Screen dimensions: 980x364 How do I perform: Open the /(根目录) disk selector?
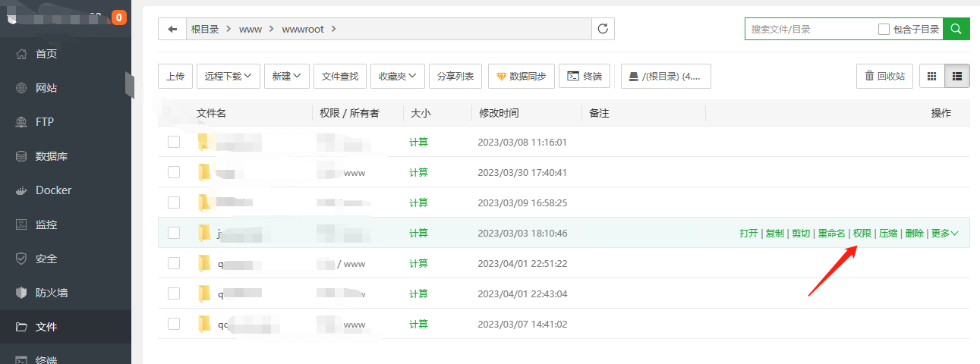[666, 76]
